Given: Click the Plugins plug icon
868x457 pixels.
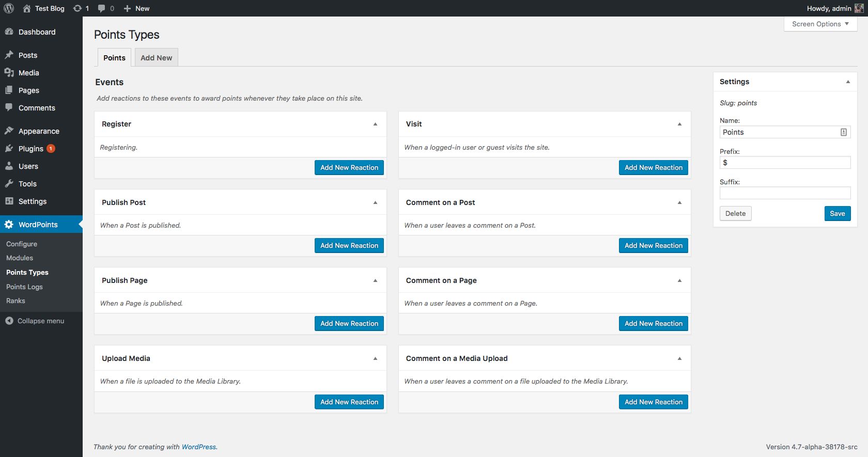Looking at the screenshot, I should click(x=9, y=148).
